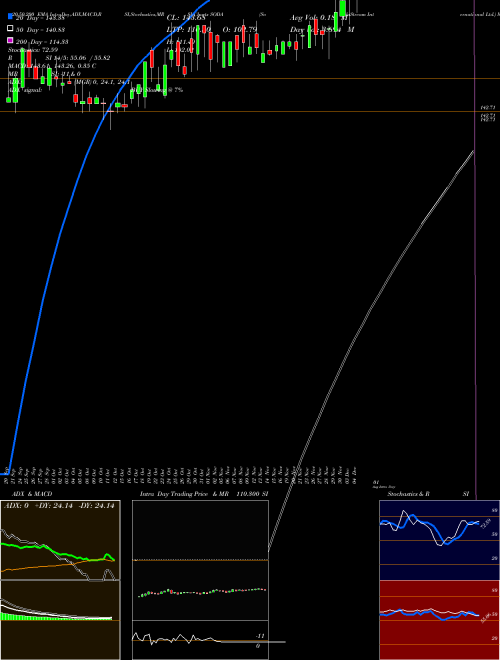
Task: Open the MACD histogram panel with green bars
Action: coord(60,620)
